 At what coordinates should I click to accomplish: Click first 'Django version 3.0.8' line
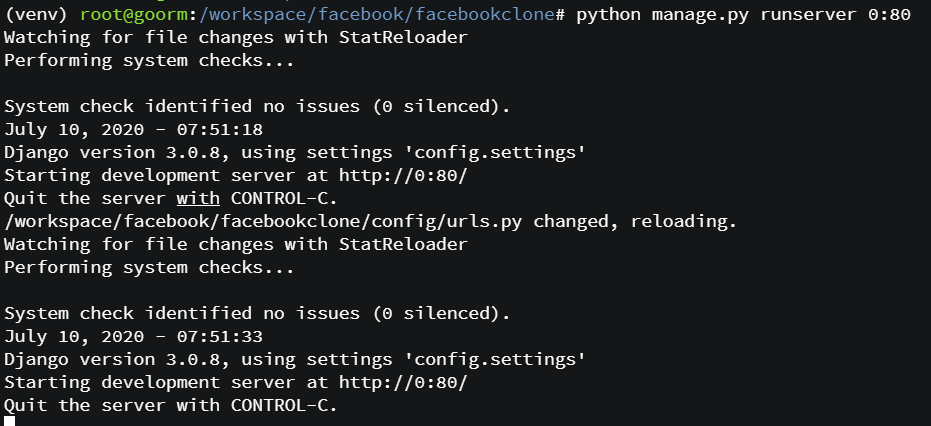(x=294, y=152)
